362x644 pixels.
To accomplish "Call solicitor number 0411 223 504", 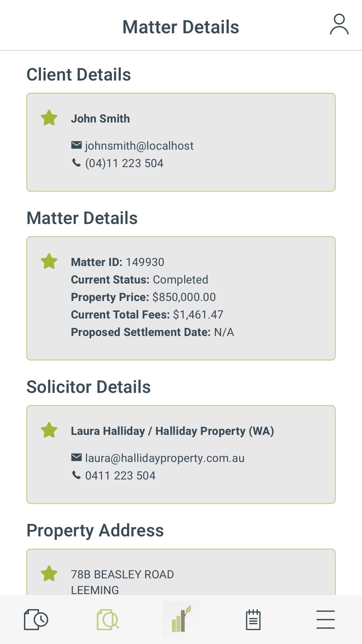I will point(120,476).
